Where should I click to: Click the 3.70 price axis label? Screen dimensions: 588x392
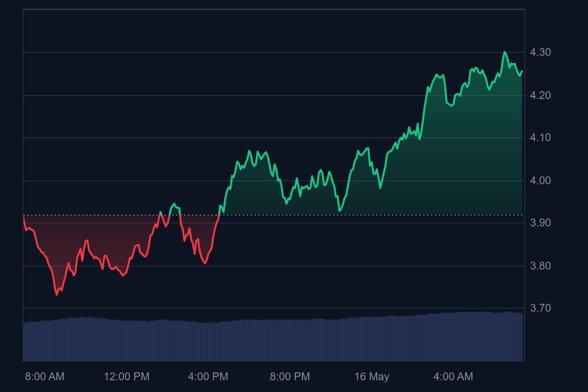(540, 308)
